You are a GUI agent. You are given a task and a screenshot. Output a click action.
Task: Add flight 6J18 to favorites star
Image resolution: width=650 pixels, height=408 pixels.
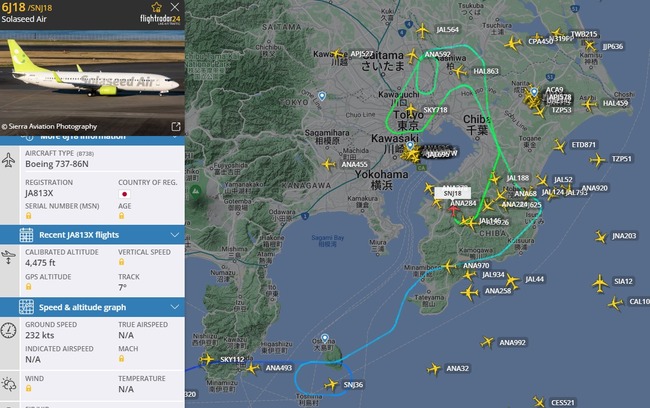pos(157,7)
